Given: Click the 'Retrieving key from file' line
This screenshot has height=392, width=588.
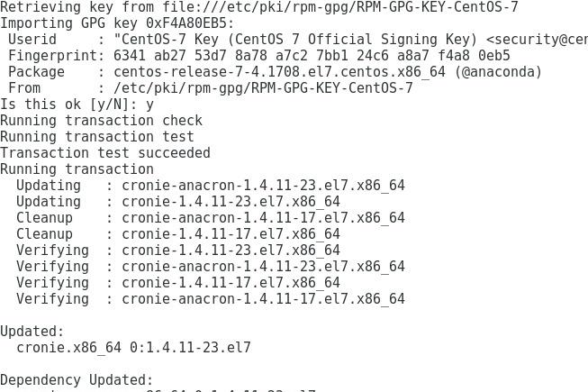Looking at the screenshot, I should pos(259,6).
